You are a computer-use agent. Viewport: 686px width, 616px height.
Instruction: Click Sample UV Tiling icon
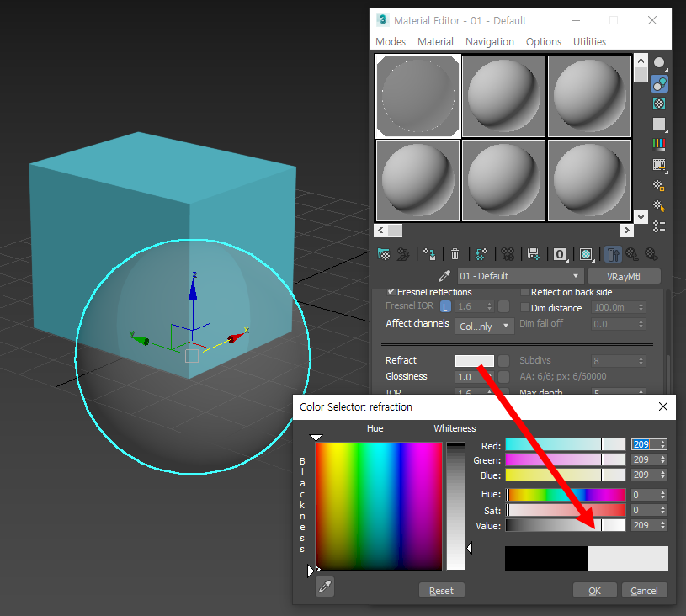tap(659, 125)
